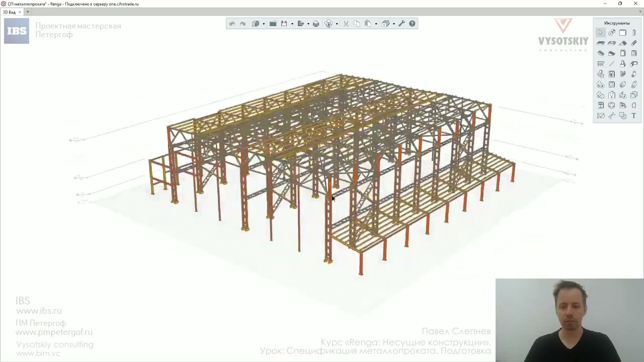Image resolution: width=644 pixels, height=362 pixels.
Task: Activate the Stair tool
Action: [601, 53]
